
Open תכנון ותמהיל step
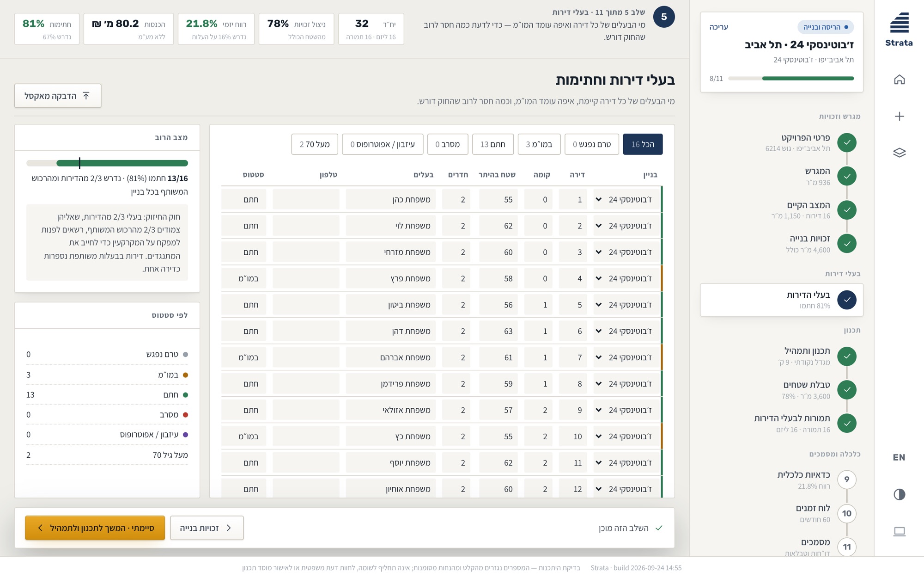click(x=782, y=356)
